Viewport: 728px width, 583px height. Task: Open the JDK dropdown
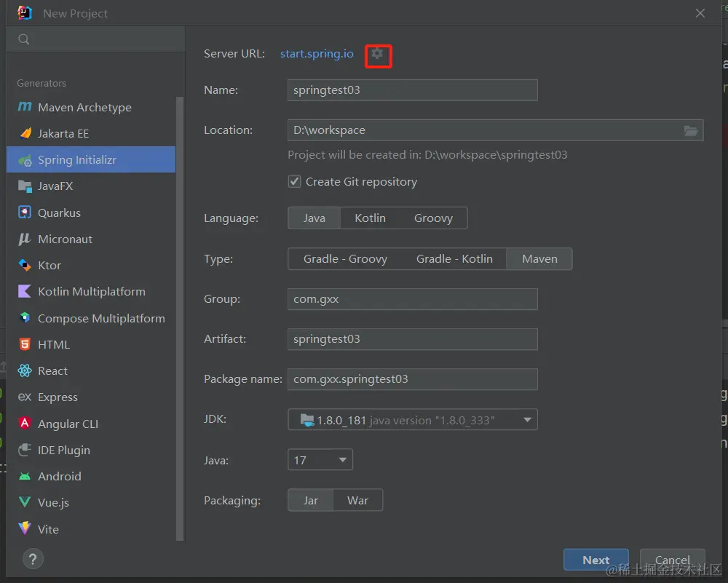(x=412, y=420)
